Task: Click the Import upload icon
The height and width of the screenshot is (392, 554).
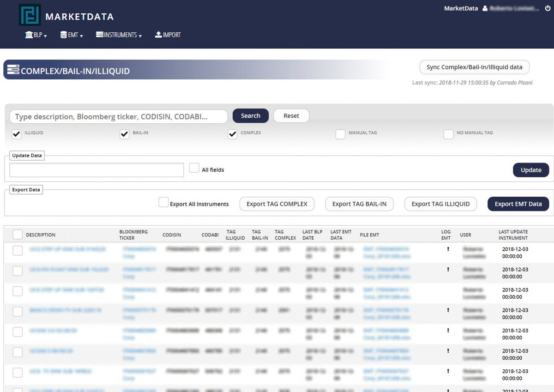Action: pos(158,35)
